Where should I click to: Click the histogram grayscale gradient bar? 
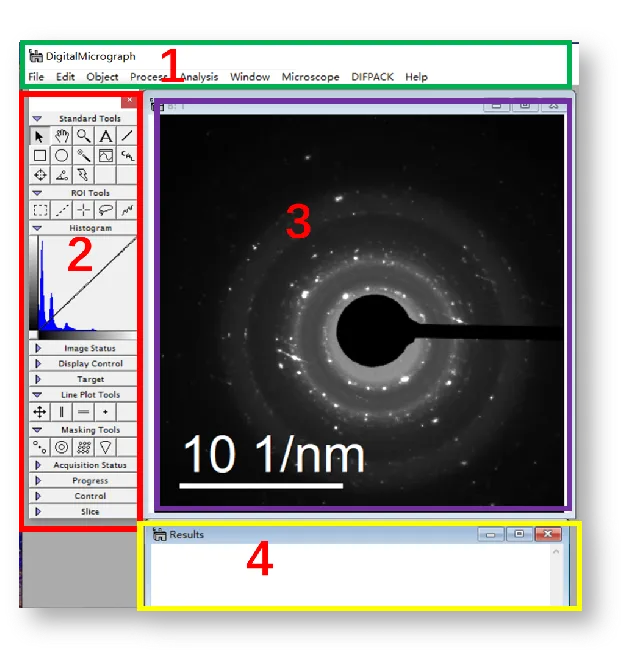click(x=85, y=335)
